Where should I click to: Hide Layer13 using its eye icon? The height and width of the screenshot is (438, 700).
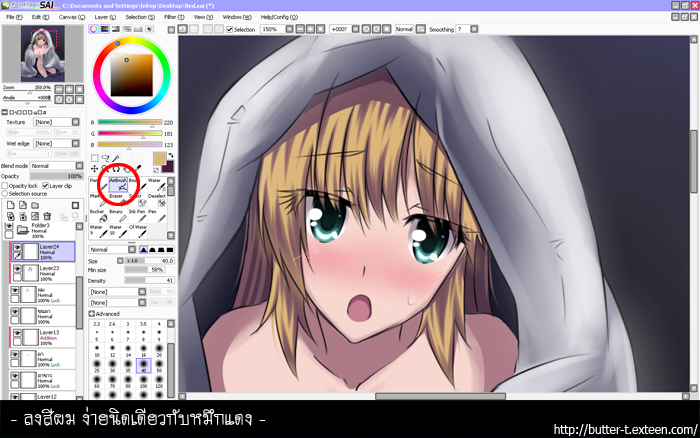pos(17,333)
